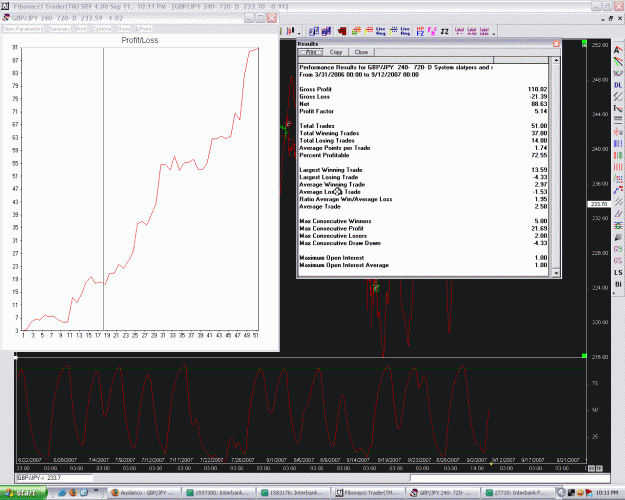Viewport: 625px width, 500px height.
Task: Click Profit Factor value 5.14
Action: pos(540,111)
